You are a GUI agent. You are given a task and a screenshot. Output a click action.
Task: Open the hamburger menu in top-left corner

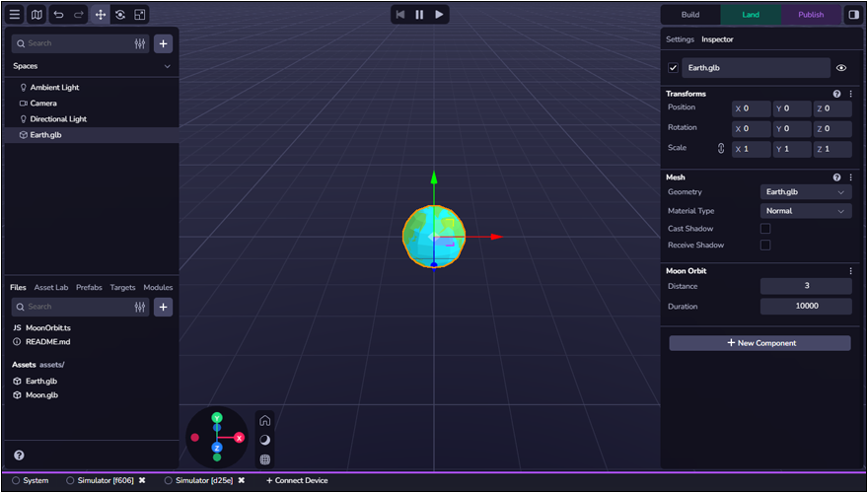point(15,15)
